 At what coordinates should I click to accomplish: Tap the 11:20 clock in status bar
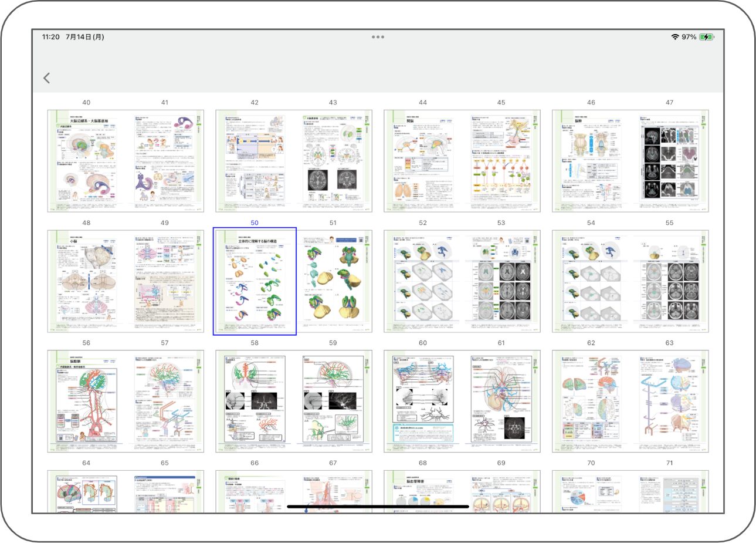[x=51, y=37]
